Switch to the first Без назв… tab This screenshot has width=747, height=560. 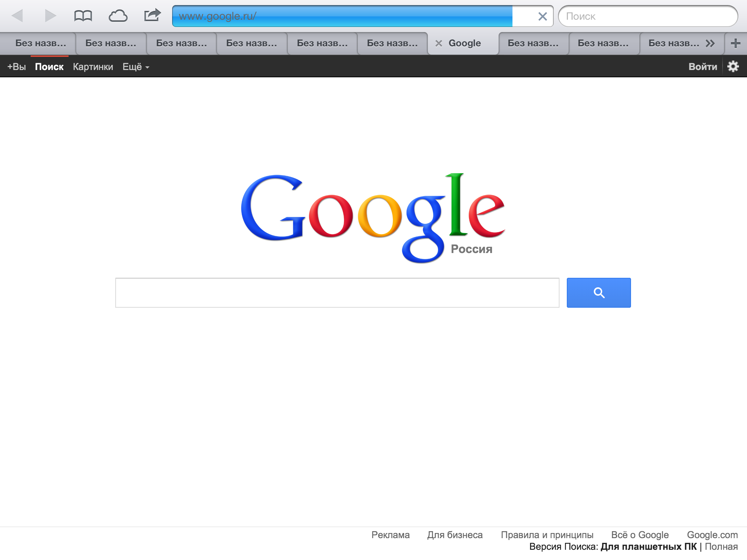point(40,43)
